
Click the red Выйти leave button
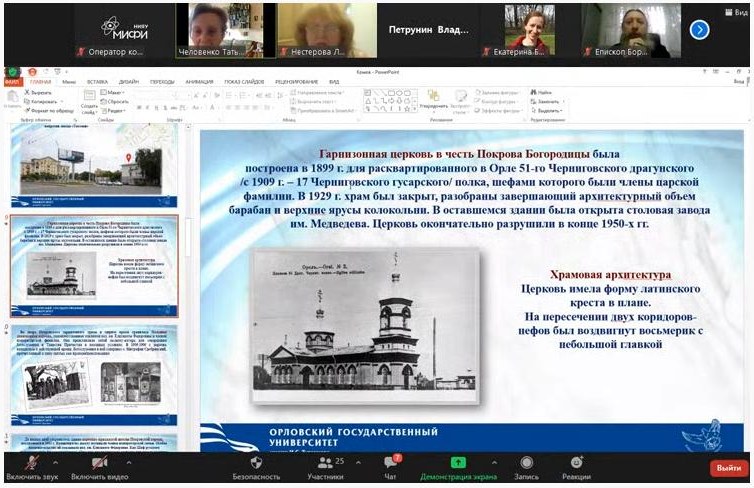(x=727, y=468)
